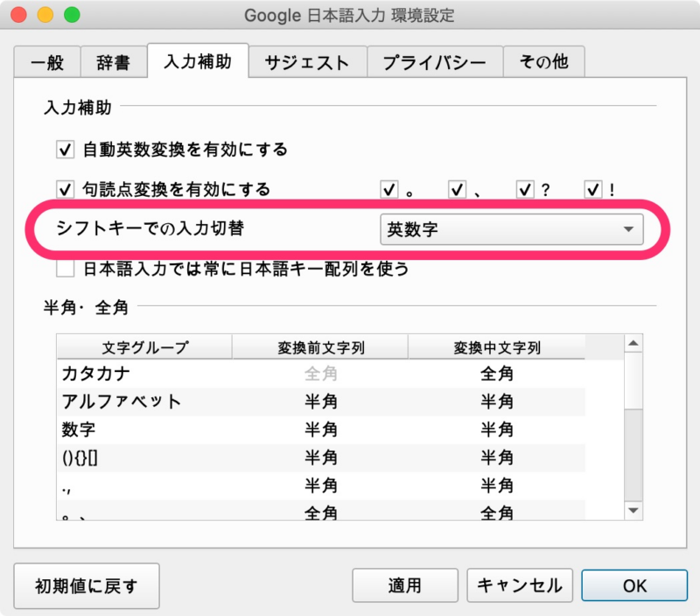
Task: Maximize the window with the green button
Action: pos(72,15)
